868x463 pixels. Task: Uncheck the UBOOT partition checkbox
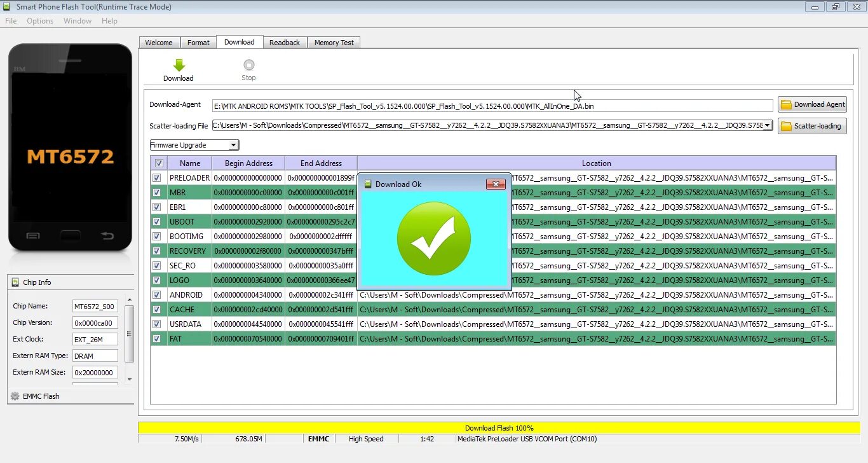click(x=157, y=222)
